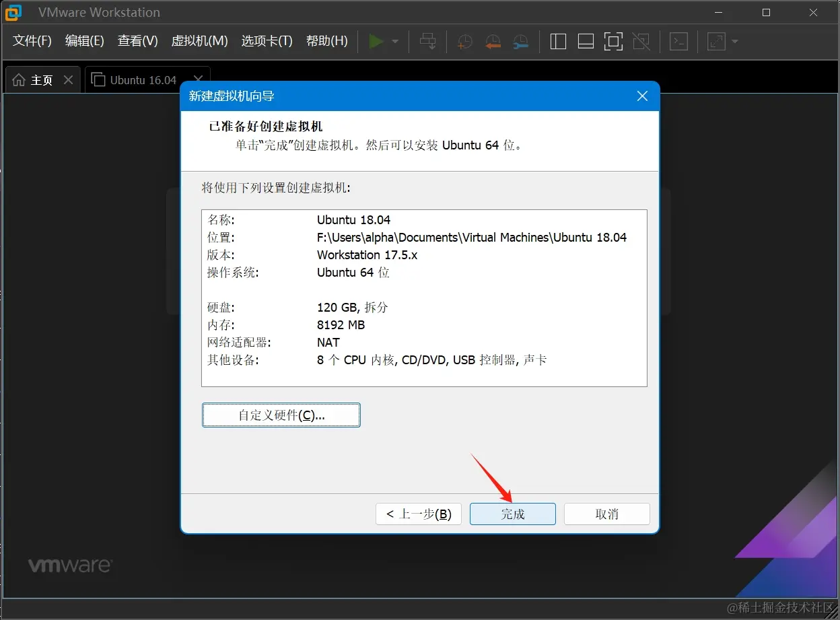Image resolution: width=840 pixels, height=620 pixels.
Task: Click the 自定义硬件(C)... button
Action: (x=281, y=415)
